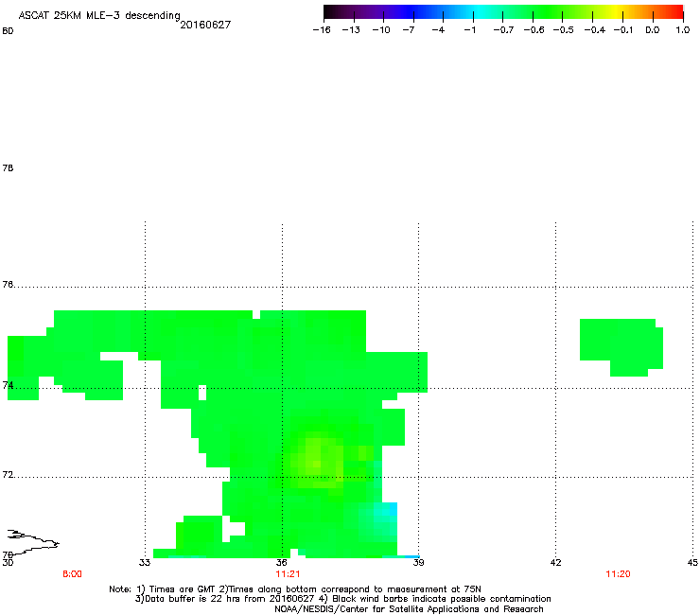Click the black coastline outline near latitude 70
Image resolution: width=700 pixels, height=615 pixels.
(32, 542)
